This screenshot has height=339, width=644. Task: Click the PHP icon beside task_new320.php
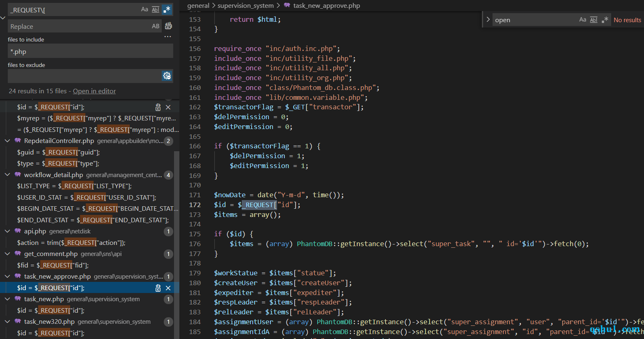click(x=18, y=321)
